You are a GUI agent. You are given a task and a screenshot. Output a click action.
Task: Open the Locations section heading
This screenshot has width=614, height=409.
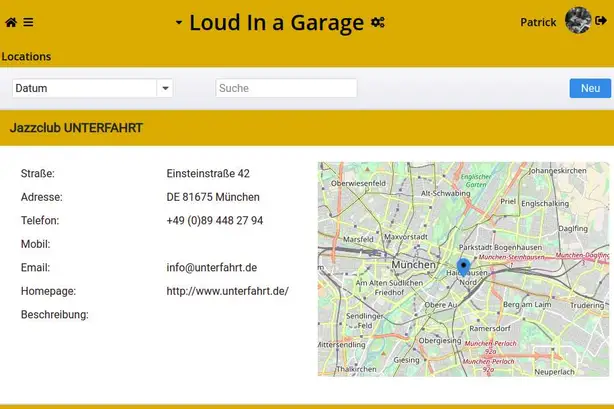click(26, 56)
